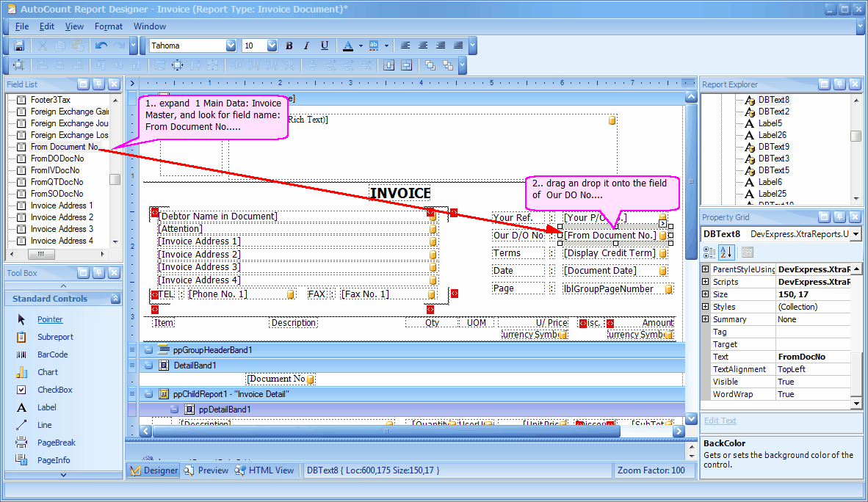Select the Label control in Tool Box
868x502 pixels.
(x=47, y=407)
